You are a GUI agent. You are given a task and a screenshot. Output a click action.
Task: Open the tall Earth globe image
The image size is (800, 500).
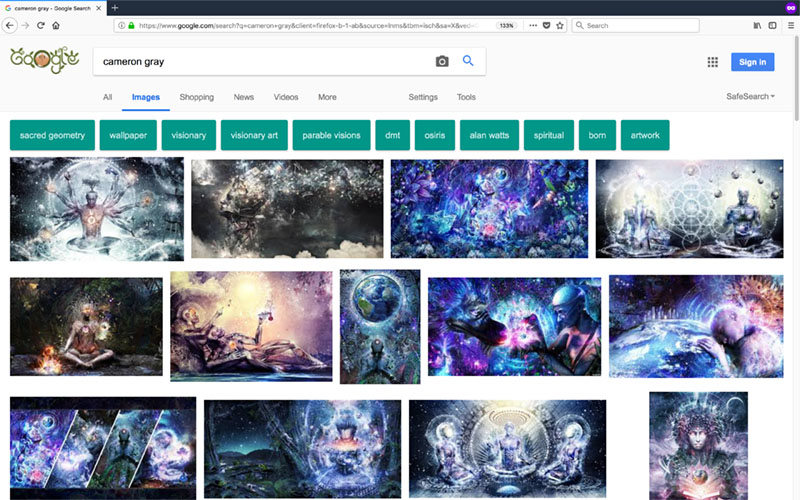(380, 327)
